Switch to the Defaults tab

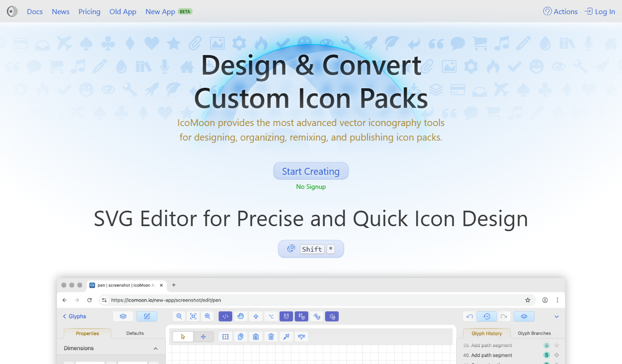(x=135, y=334)
